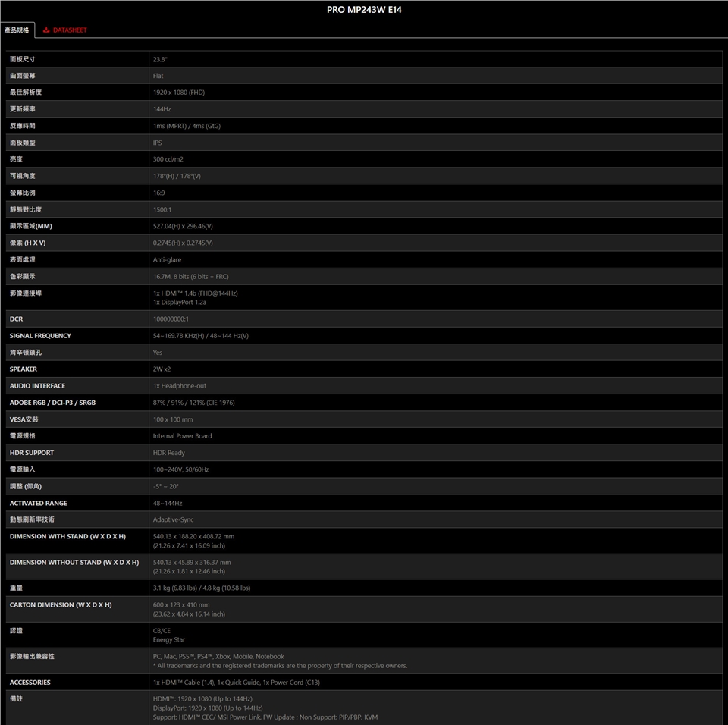
Task: Click the 100 x 100 mm VESA value
Action: tap(173, 419)
